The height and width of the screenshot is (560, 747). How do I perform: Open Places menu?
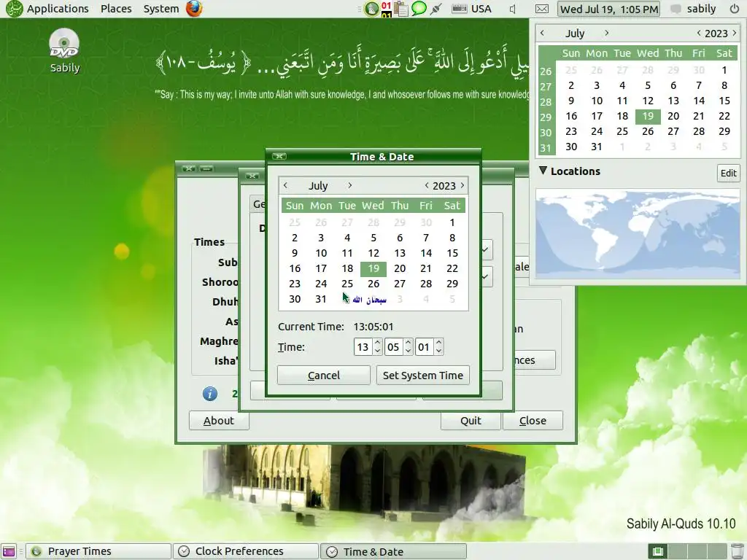coord(116,9)
